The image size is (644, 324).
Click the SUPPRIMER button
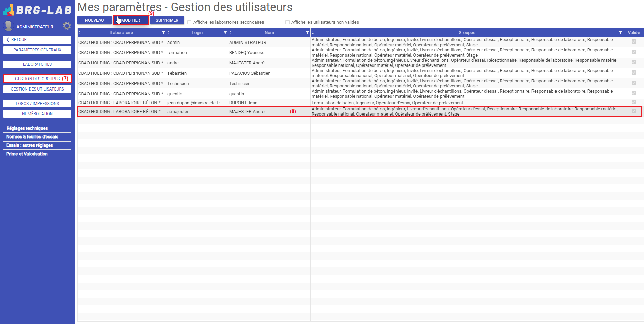pyautogui.click(x=167, y=20)
